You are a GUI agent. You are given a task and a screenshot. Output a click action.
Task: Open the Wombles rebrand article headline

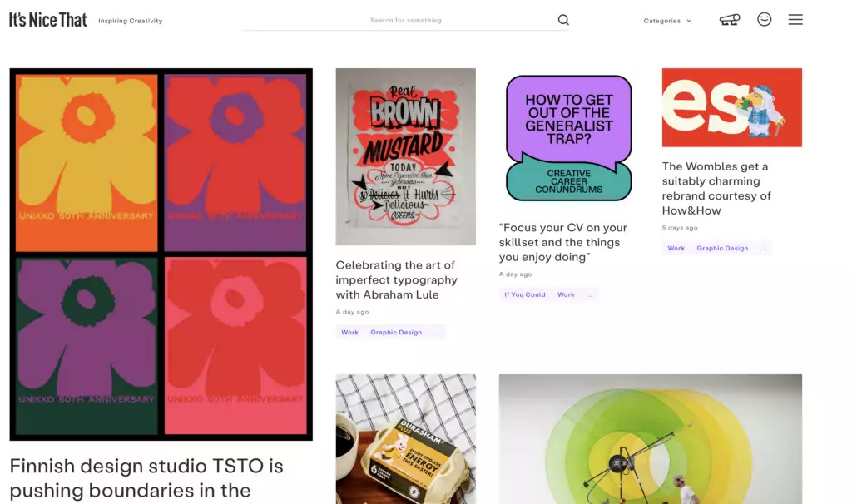(x=716, y=189)
